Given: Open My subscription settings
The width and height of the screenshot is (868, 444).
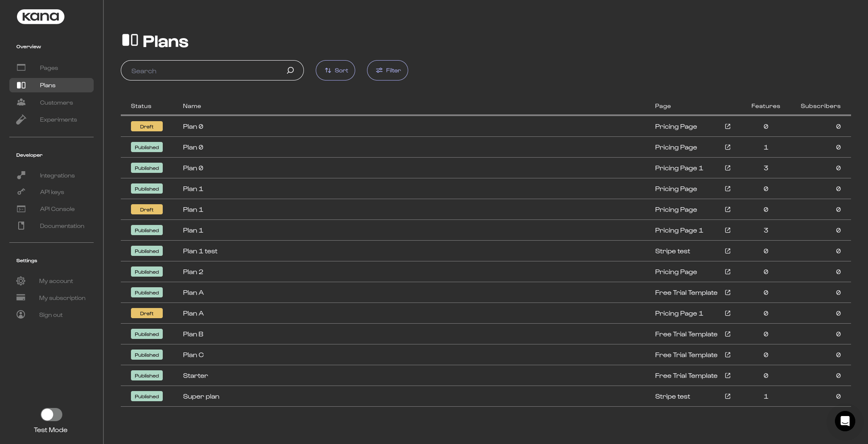Looking at the screenshot, I should click(x=62, y=298).
